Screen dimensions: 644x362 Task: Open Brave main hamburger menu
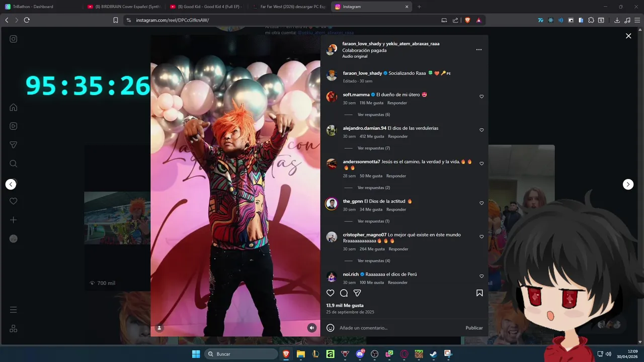point(637,20)
